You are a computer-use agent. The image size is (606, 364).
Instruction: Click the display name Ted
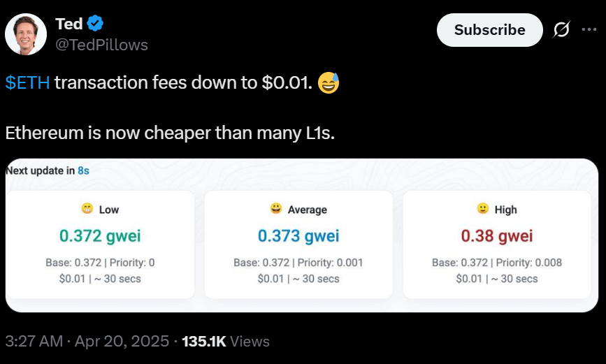(68, 24)
